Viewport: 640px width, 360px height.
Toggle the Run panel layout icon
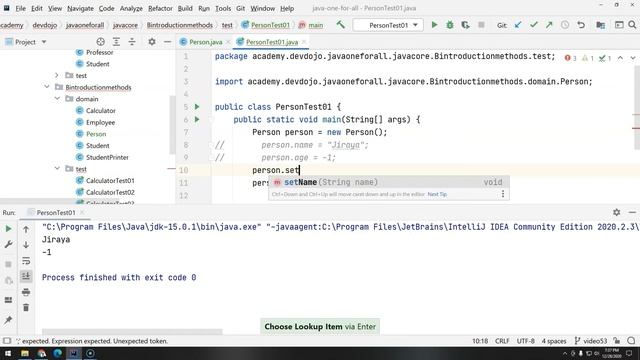coord(8,300)
